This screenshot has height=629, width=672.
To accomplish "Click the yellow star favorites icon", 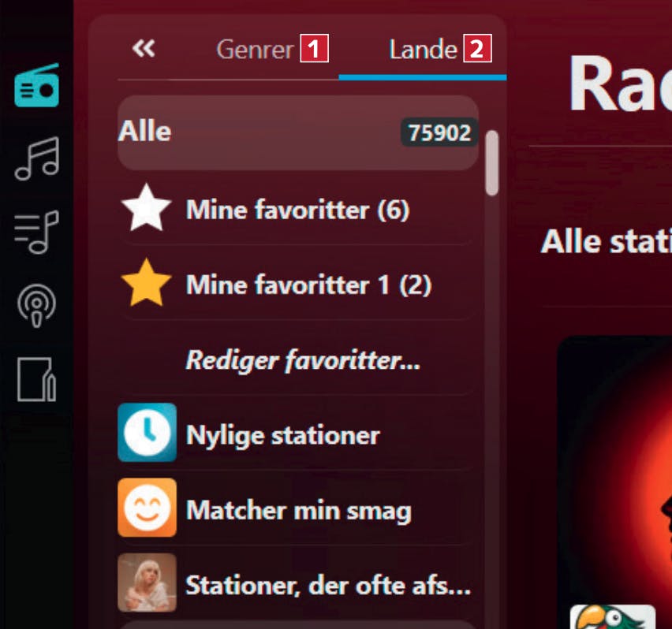I will click(x=146, y=283).
